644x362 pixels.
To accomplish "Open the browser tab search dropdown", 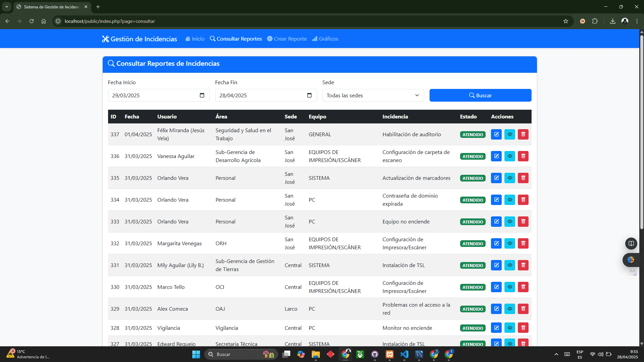I will click(x=7, y=7).
